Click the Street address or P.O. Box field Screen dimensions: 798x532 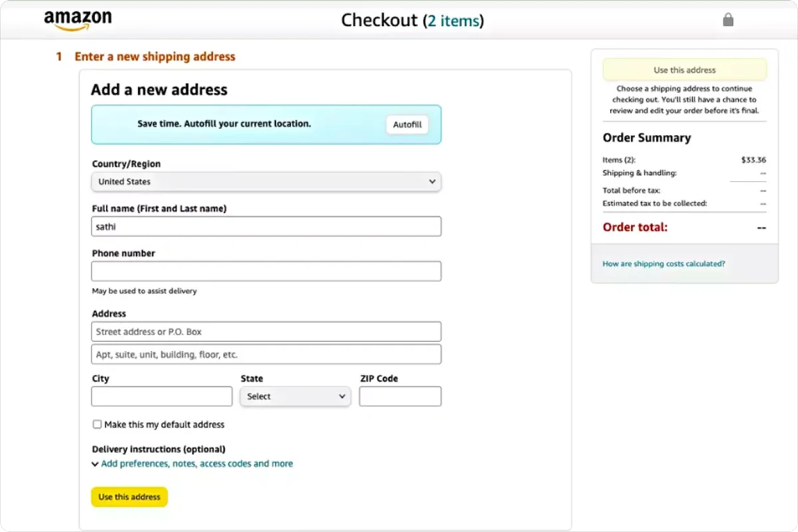(x=266, y=331)
